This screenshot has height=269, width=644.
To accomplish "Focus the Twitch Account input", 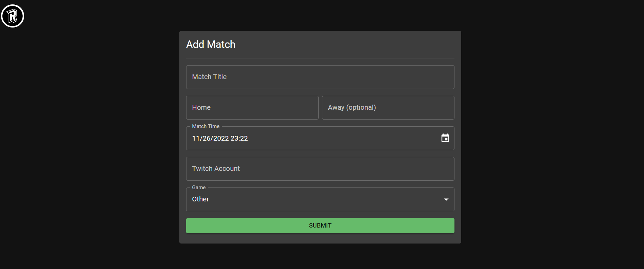I will click(x=320, y=169).
